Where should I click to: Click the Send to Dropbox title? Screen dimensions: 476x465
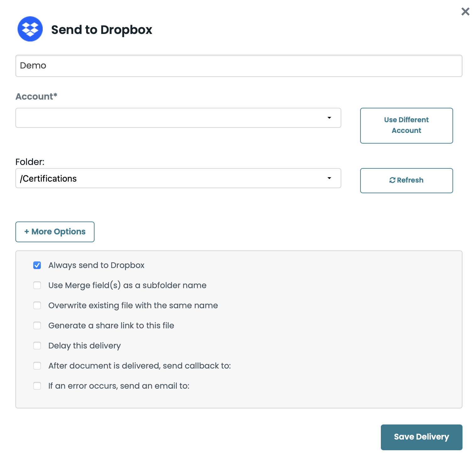[101, 30]
